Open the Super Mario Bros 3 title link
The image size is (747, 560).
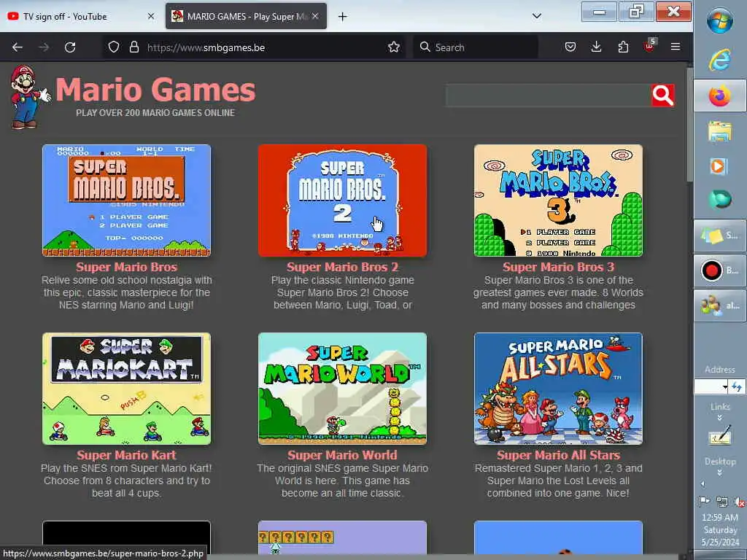558,267
